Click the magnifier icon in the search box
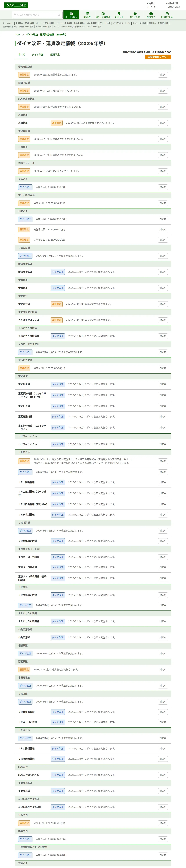 tap(59, 15)
